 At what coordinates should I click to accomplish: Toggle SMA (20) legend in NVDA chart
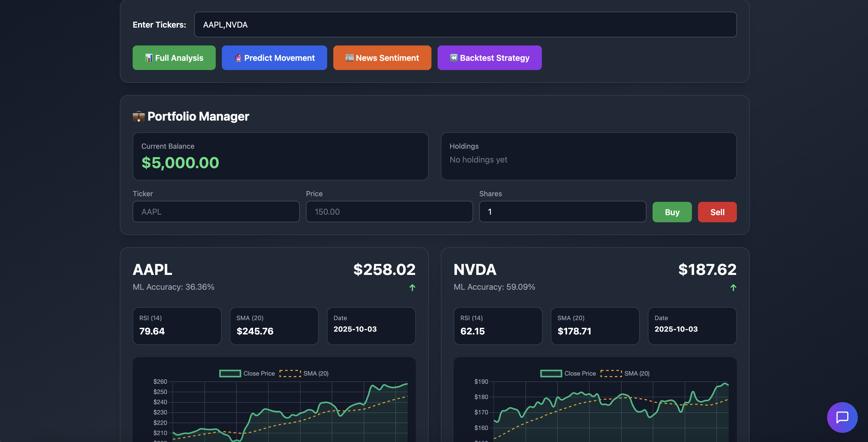(625, 373)
